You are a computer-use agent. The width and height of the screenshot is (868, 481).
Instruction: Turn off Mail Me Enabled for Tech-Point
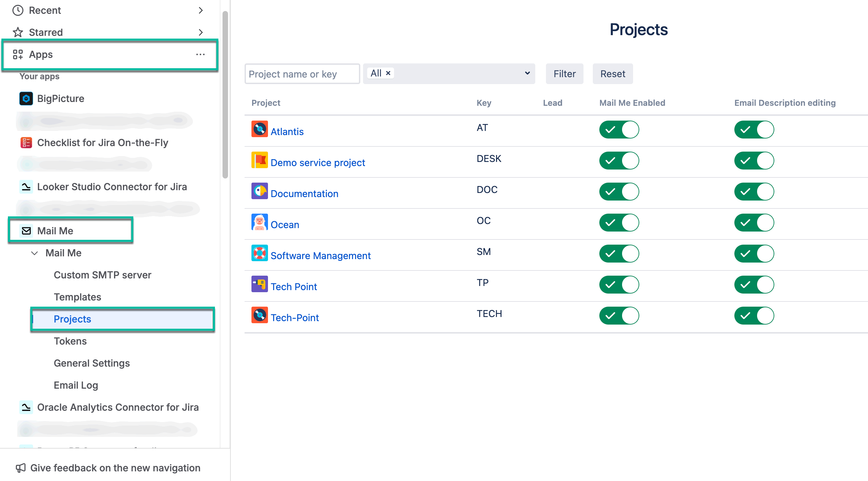coord(619,316)
